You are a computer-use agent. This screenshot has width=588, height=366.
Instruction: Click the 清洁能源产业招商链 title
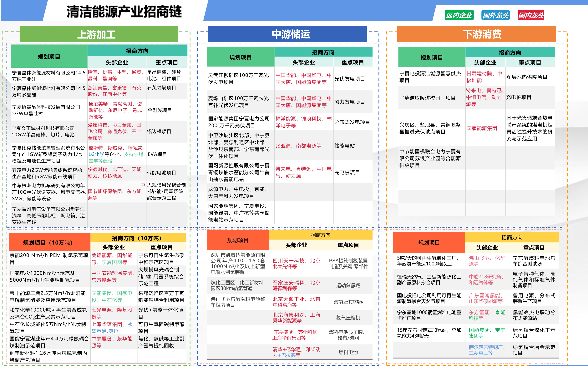[124, 12]
